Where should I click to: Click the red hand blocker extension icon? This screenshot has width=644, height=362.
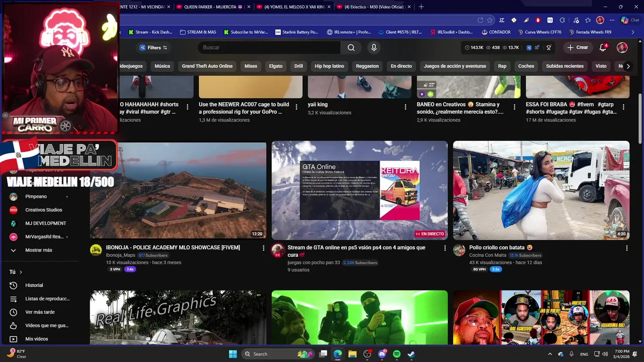(x=538, y=20)
